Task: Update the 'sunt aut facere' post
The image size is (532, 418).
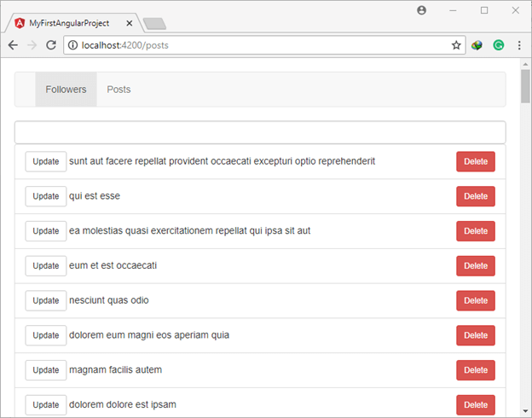Action: [x=46, y=161]
